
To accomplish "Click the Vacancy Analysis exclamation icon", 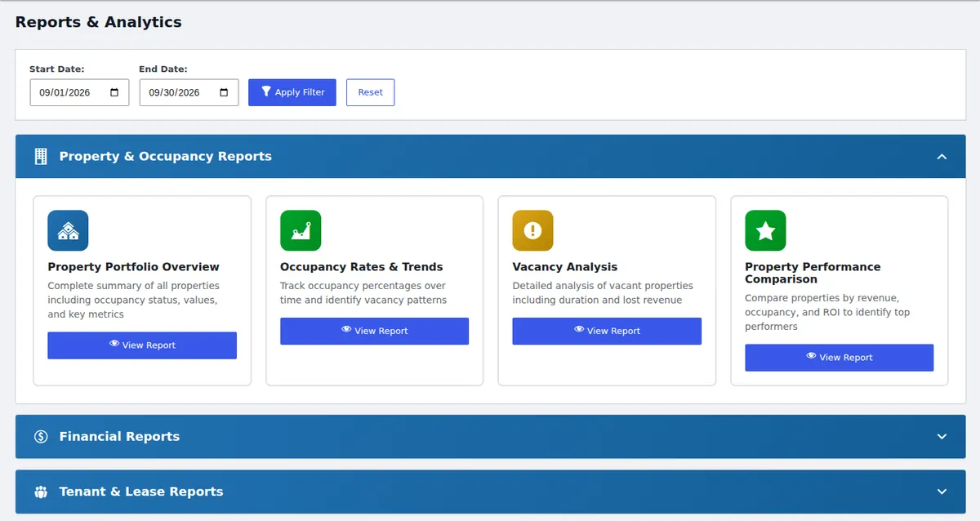I will [x=532, y=230].
